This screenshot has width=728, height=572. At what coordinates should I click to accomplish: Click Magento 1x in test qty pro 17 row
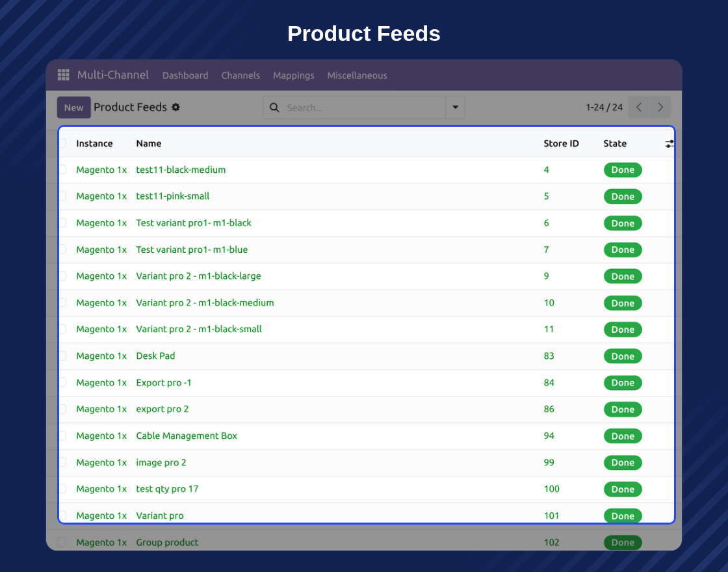[101, 489]
